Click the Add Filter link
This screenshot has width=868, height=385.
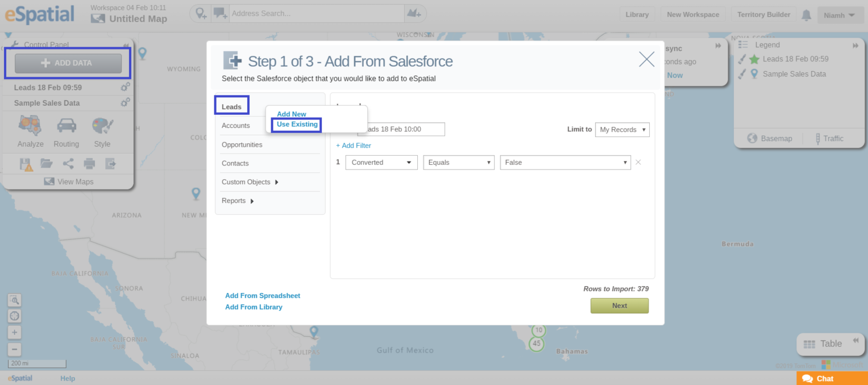354,146
